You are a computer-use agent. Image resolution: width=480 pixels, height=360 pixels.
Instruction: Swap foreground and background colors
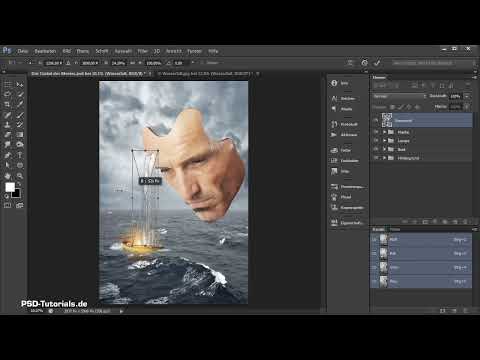pyautogui.click(x=19, y=184)
